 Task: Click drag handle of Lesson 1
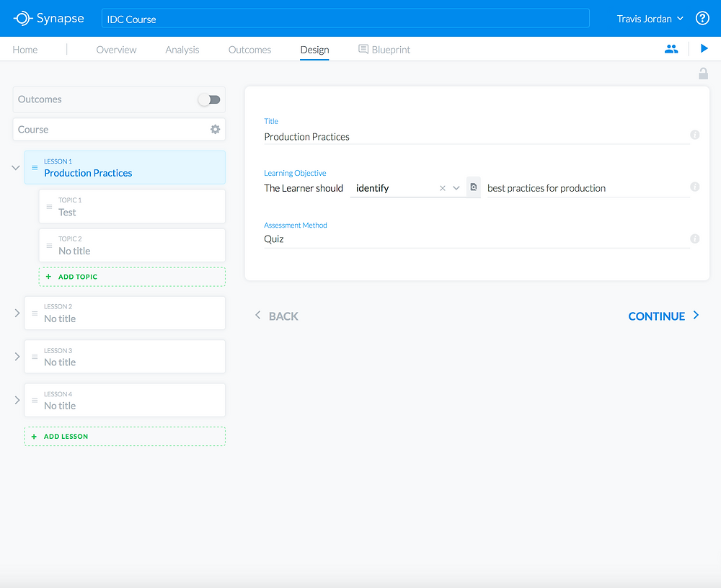point(35,167)
